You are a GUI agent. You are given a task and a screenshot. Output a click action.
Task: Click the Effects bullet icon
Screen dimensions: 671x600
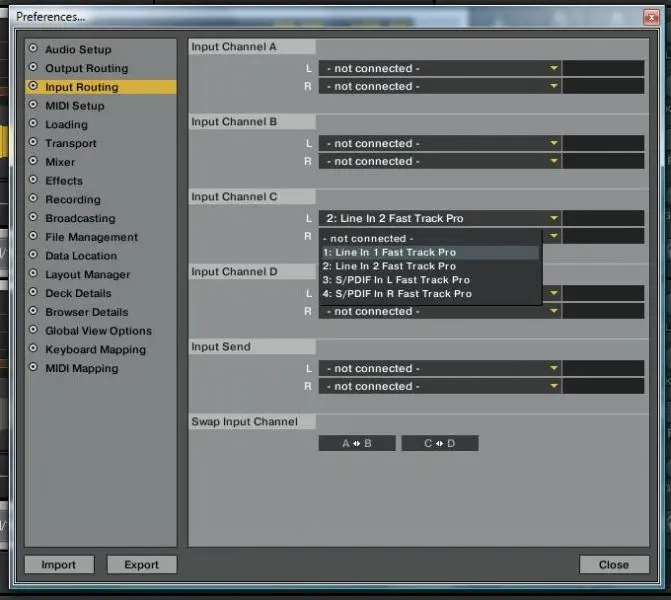tap(33, 181)
